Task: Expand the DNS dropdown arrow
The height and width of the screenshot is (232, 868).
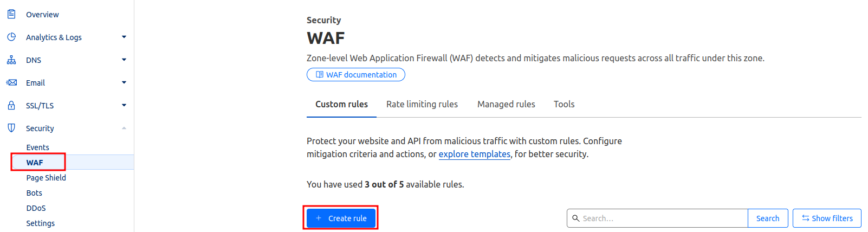Action: (x=124, y=60)
